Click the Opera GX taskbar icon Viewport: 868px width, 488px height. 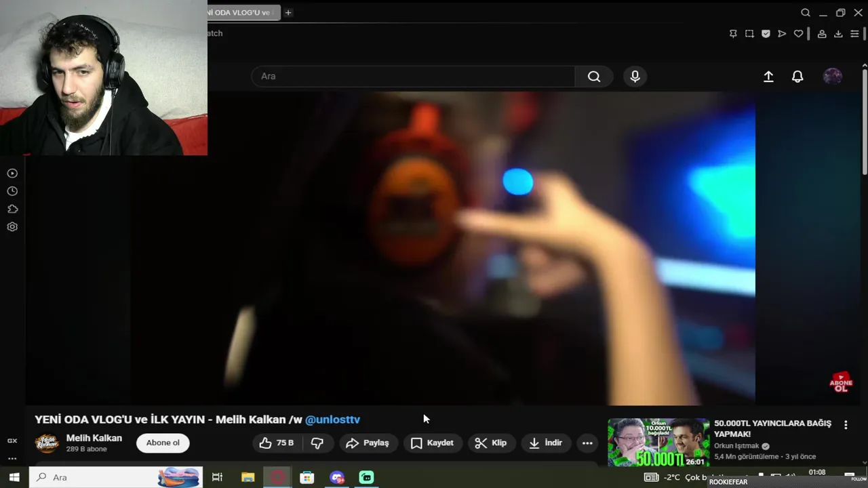coord(277,477)
